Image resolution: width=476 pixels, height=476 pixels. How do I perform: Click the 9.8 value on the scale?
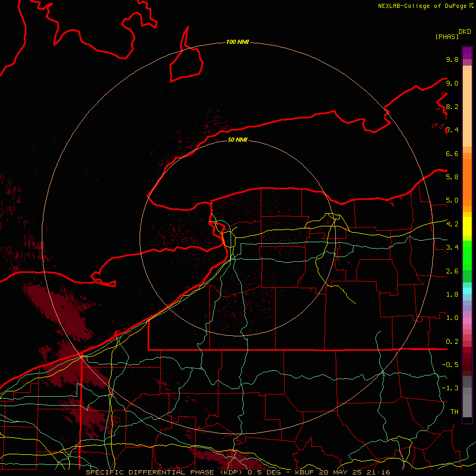(452, 59)
